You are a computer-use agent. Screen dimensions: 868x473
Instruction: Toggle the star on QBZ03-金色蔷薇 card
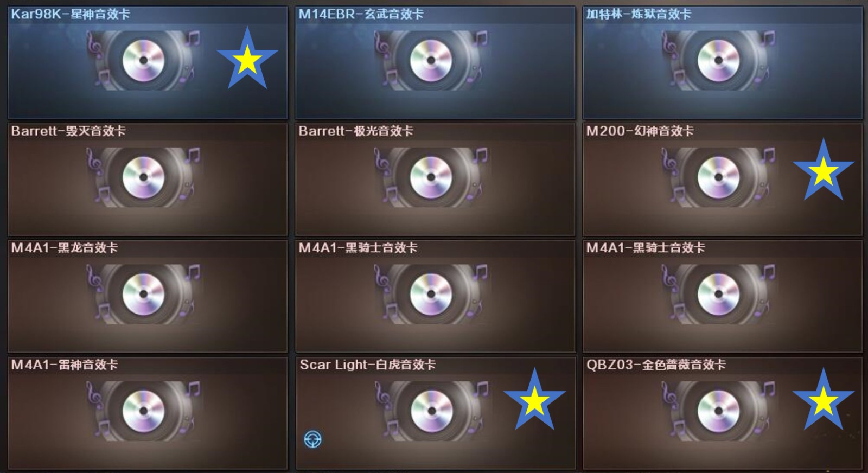tap(824, 400)
